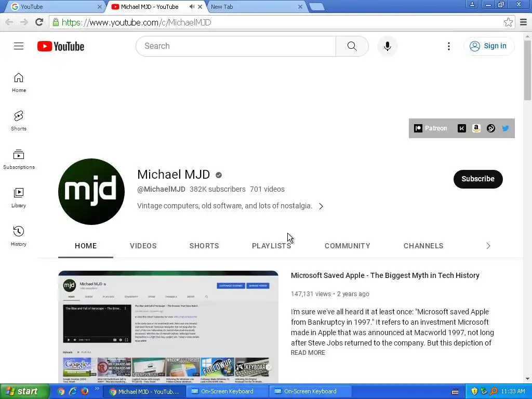Switch to the SHORTS tab

click(x=204, y=246)
